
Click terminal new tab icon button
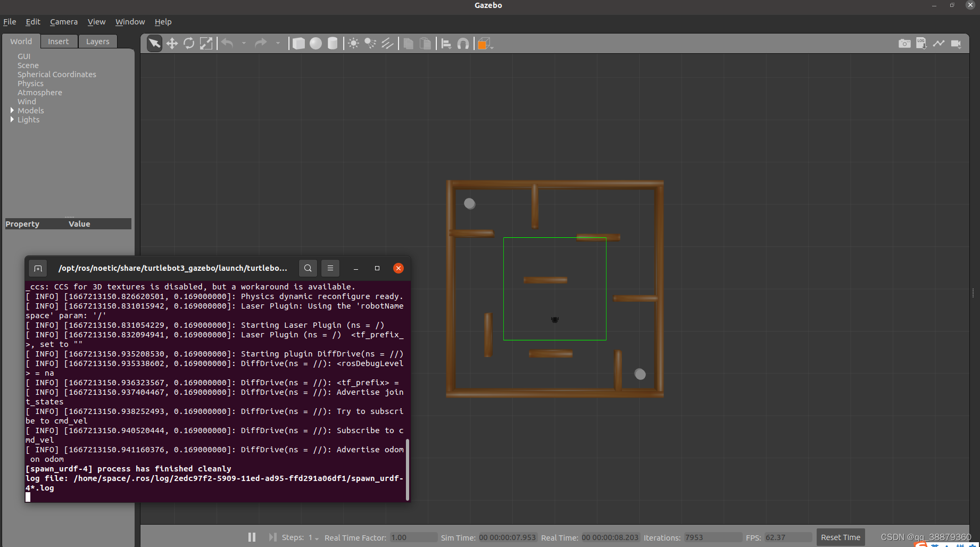(x=38, y=268)
